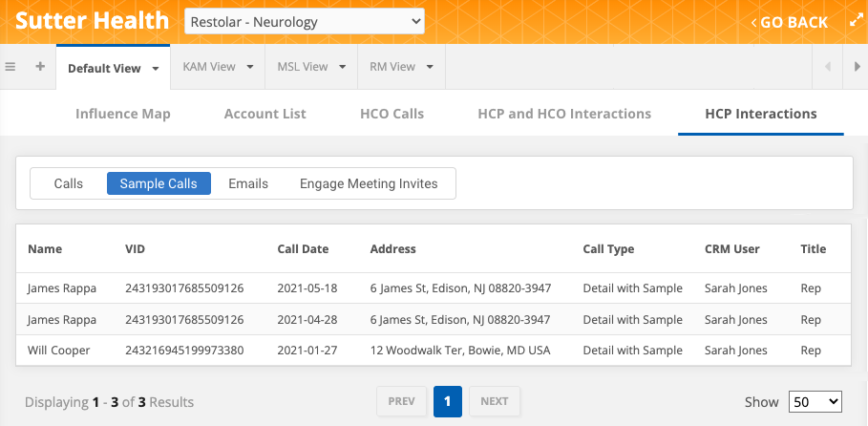Click the expand fullscreen arrows icon
Viewport: 868px width, 426px height.
pyautogui.click(x=856, y=21)
